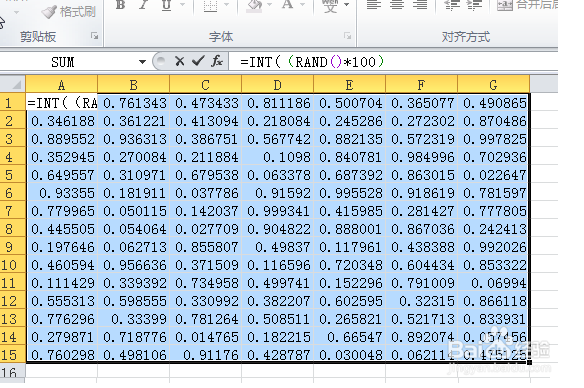584x388 pixels.
Task: Select column E header
Action: (349, 85)
